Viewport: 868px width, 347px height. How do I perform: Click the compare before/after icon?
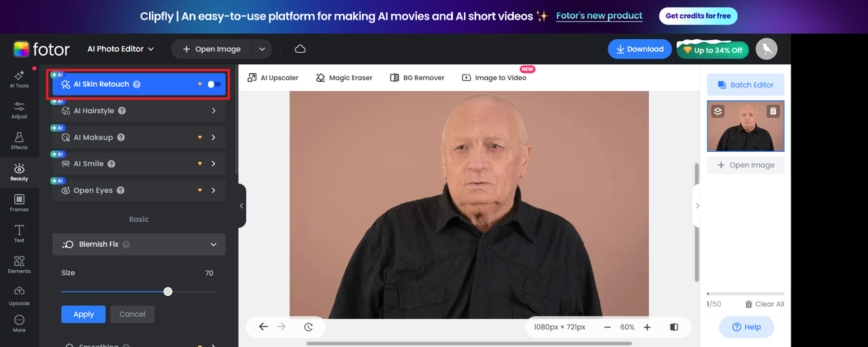pos(673,327)
